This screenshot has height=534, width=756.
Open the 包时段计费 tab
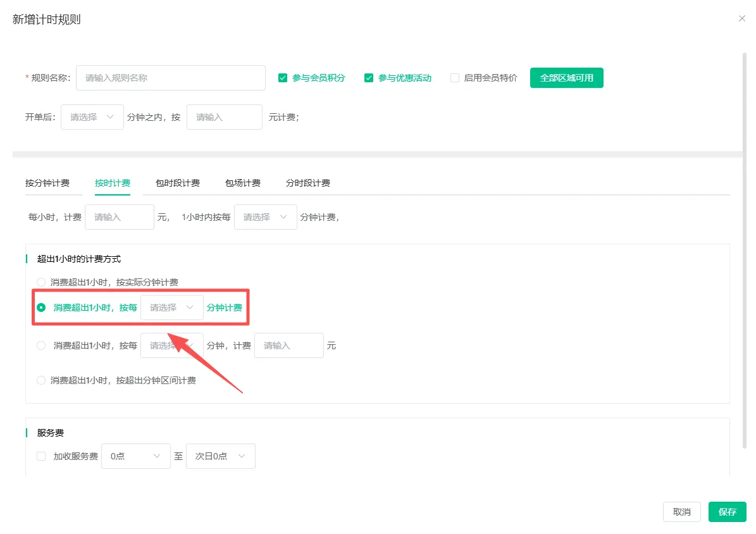click(x=178, y=183)
